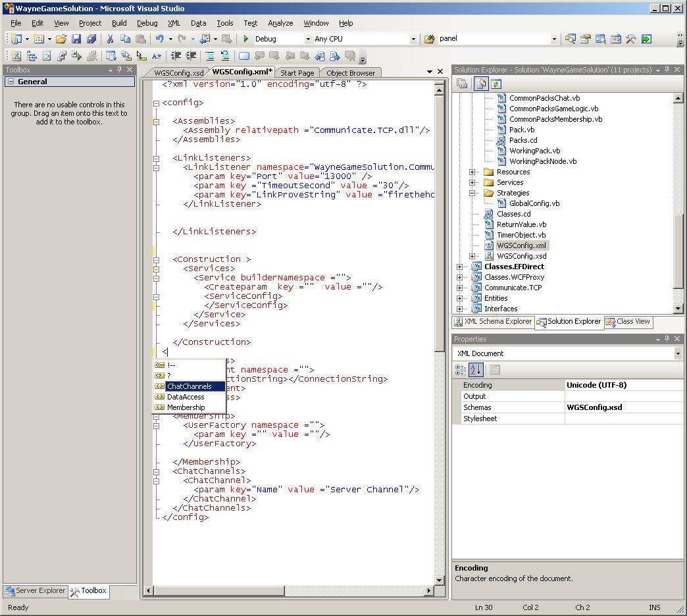Click the Solution Explorer scroll down arrow
This screenshot has height=616, width=687.
(678, 309)
